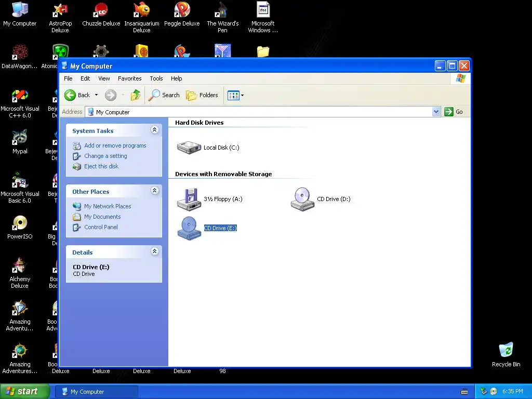This screenshot has width=532, height=399.
Task: Open the File menu
Action: coord(68,78)
